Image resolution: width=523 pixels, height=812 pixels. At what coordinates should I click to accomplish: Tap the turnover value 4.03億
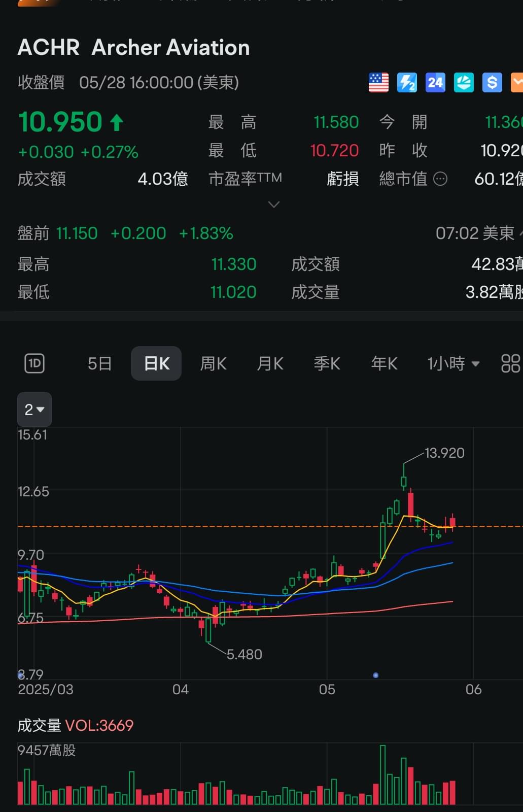tap(163, 179)
